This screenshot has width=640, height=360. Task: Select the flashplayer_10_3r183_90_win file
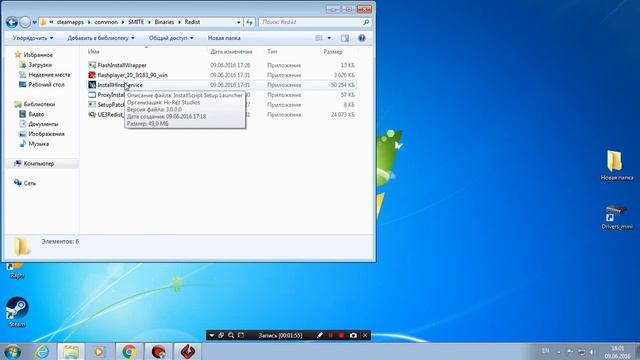133,75
